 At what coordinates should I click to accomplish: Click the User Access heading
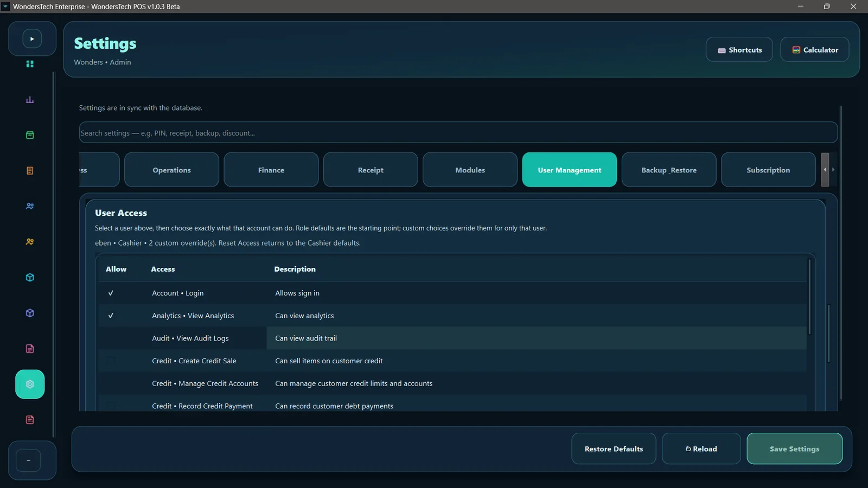[x=121, y=213]
